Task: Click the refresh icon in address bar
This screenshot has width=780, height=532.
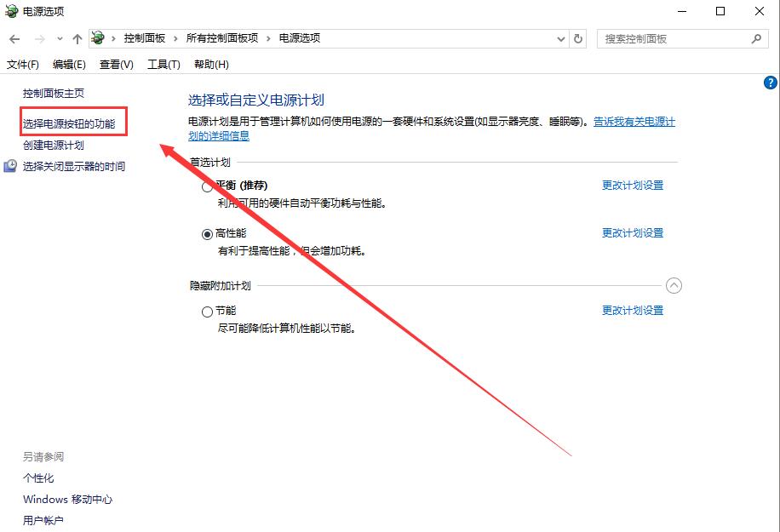Action: pos(577,38)
